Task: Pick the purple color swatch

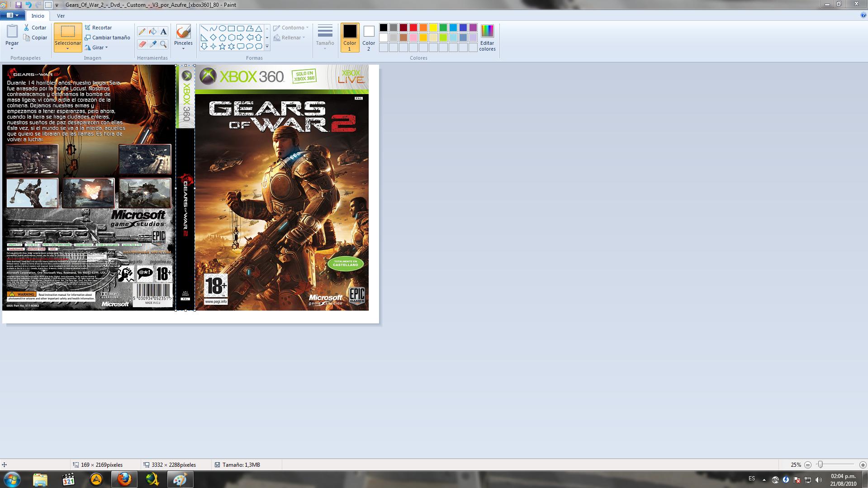Action: pos(473,28)
